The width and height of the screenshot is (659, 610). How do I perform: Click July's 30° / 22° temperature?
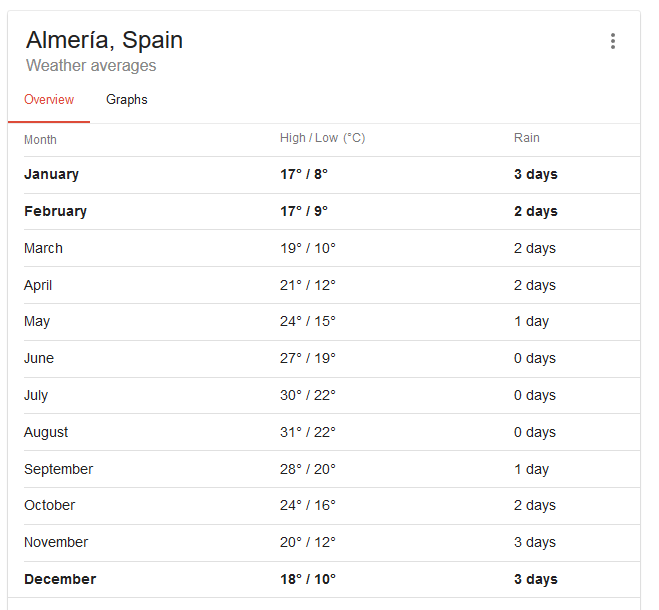pos(308,395)
